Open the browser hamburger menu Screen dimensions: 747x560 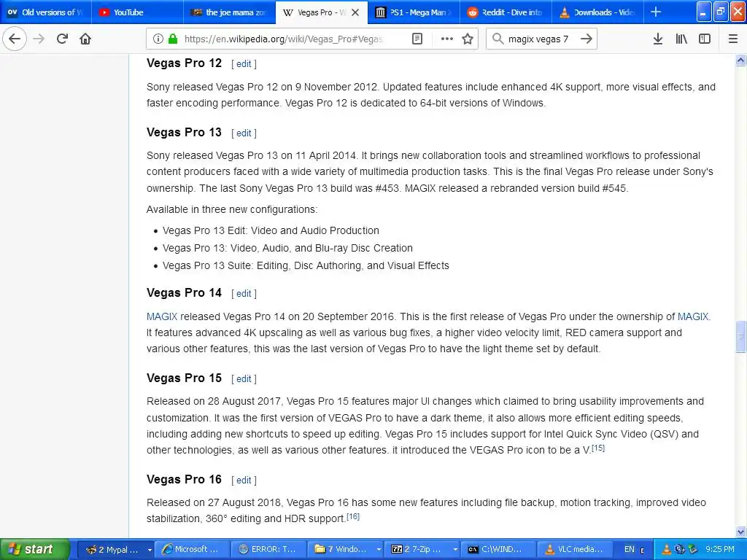(x=733, y=39)
